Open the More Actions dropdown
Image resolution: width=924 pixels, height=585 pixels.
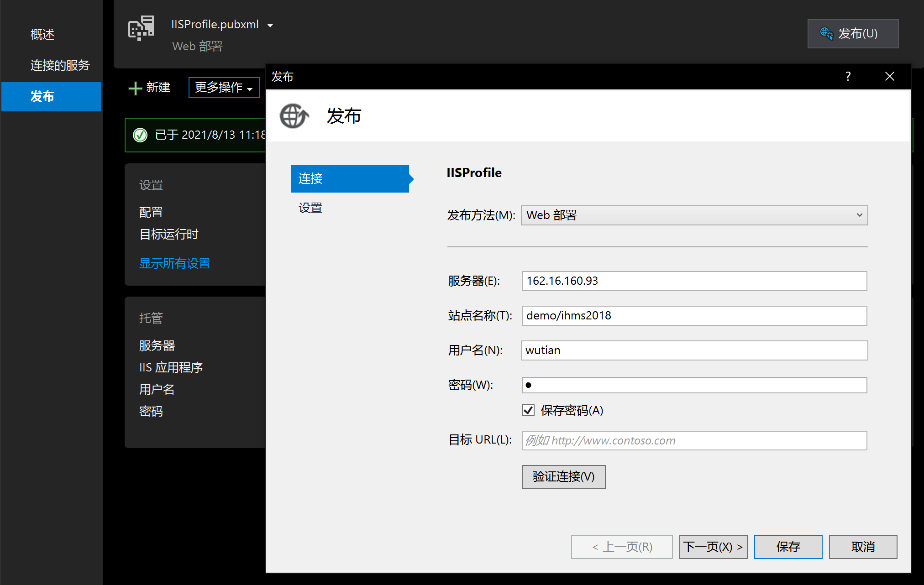(x=224, y=88)
